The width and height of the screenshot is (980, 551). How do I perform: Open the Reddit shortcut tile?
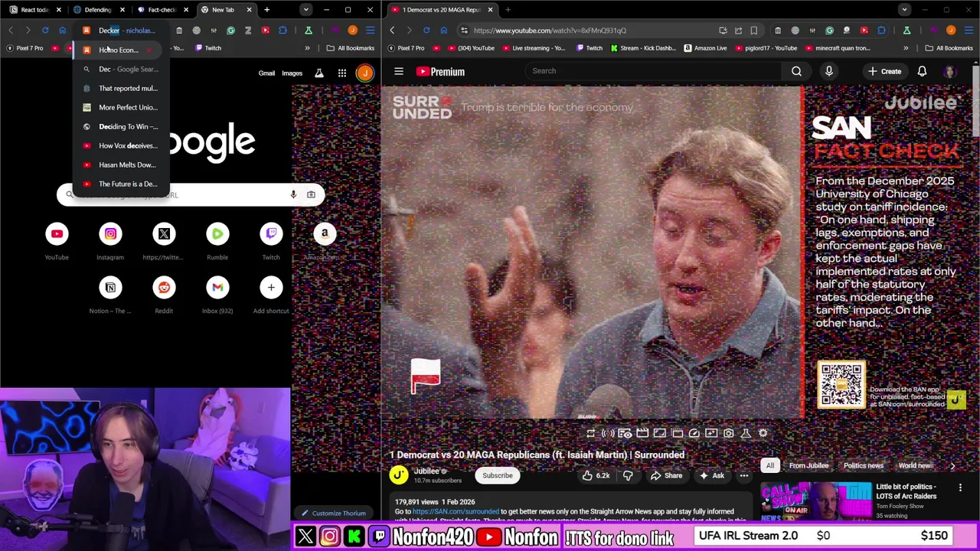point(164,287)
